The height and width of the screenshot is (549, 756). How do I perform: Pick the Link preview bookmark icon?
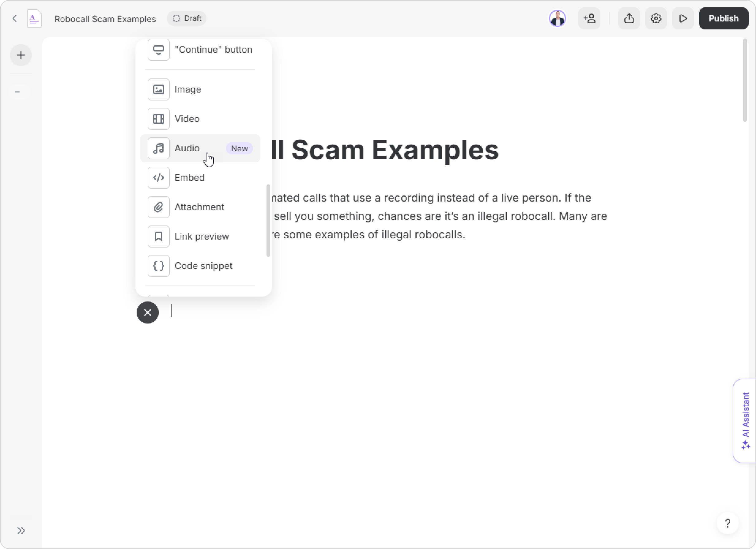(159, 236)
